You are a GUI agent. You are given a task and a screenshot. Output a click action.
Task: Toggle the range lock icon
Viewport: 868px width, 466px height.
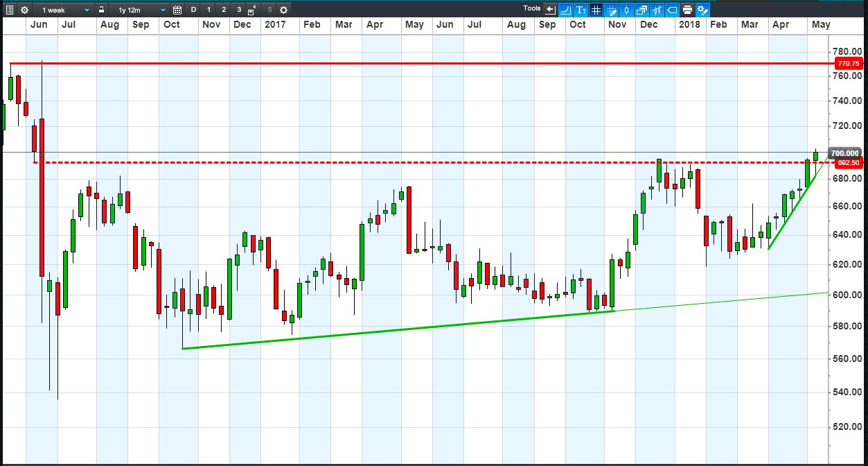[102, 10]
